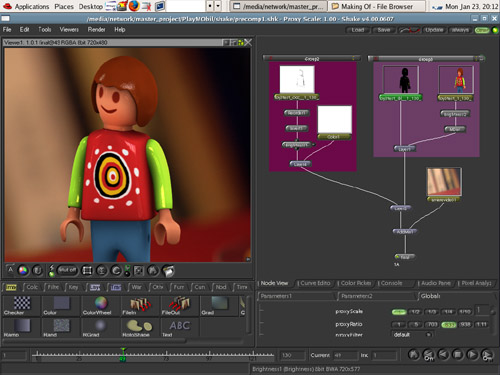The image size is (500, 375).
Task: Open the proxyFilter default dropdown
Action: point(412,334)
